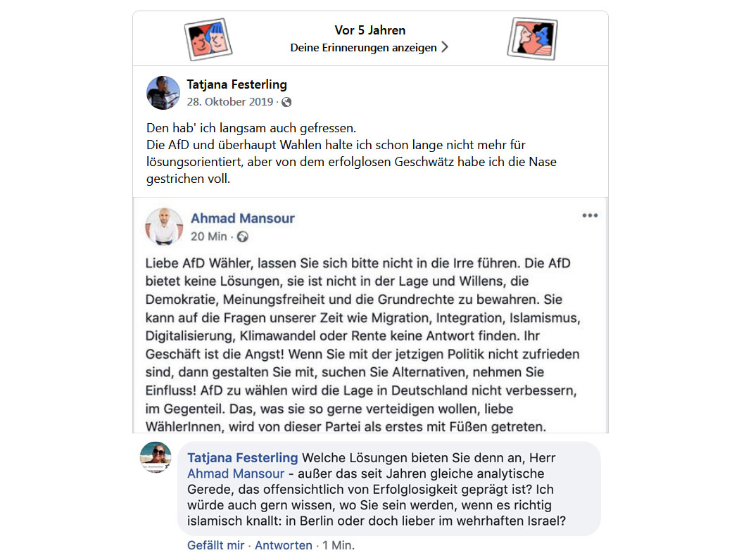Open the 'Vor 5 Jahren' memories header
Screen dimensions: 739x560
coord(370,30)
